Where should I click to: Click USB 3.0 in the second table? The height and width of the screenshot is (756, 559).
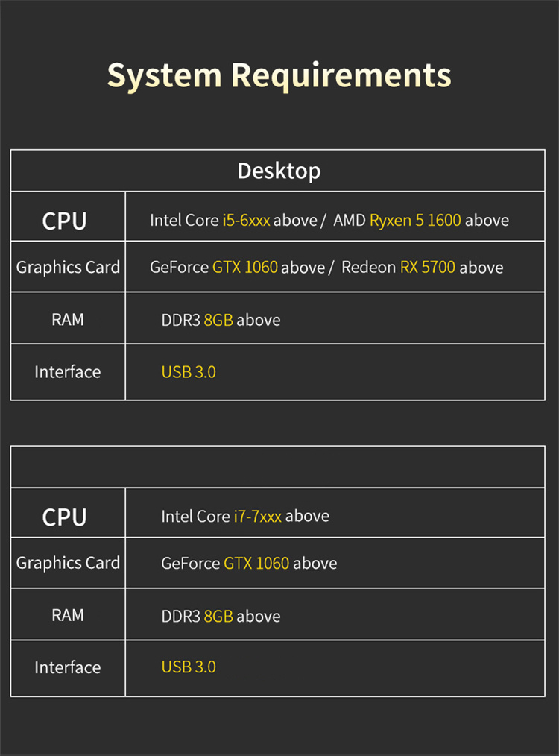click(x=189, y=667)
